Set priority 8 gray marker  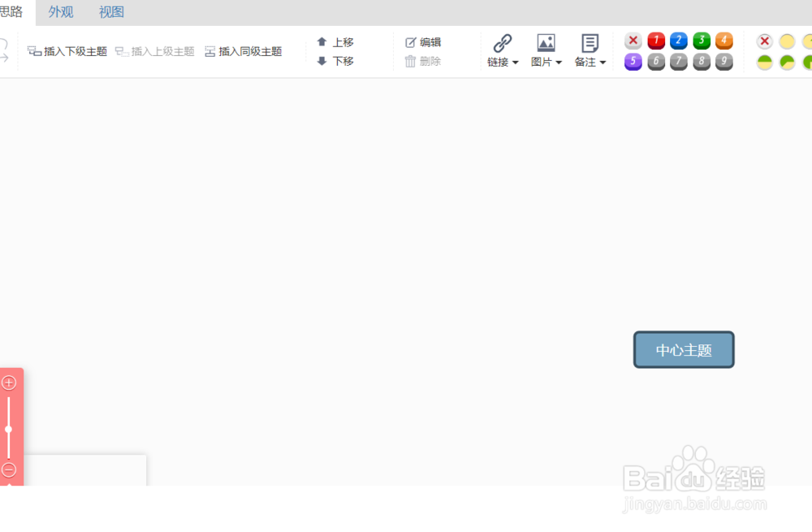(702, 62)
